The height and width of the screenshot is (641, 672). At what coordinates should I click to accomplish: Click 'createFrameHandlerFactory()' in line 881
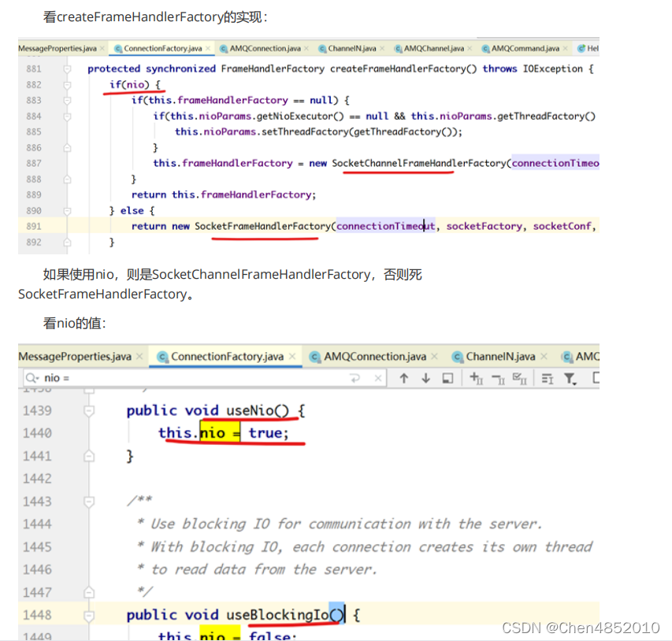pyautogui.click(x=403, y=69)
